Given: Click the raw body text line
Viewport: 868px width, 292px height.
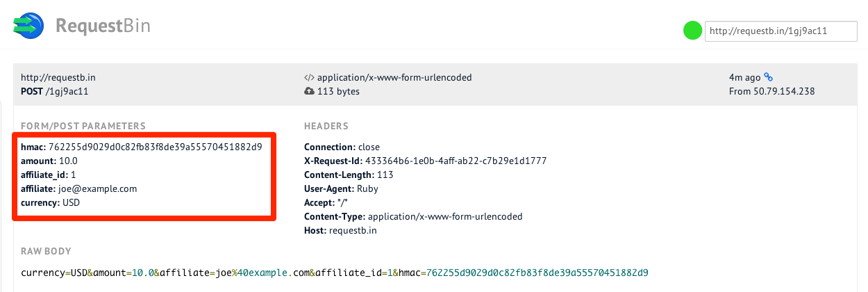Looking at the screenshot, I should coord(335,272).
